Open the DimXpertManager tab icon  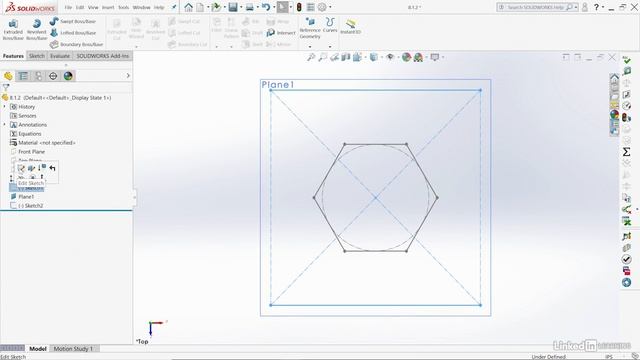pos(53,76)
